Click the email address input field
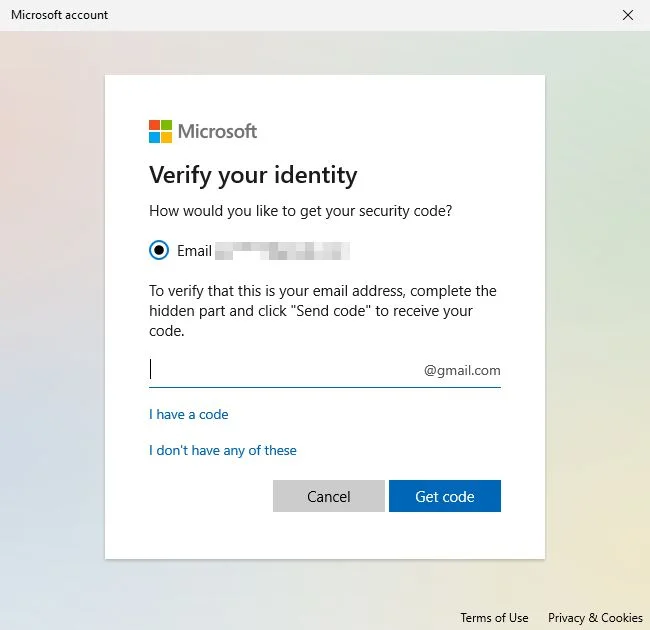Viewport: 650px width, 630px height. click(x=325, y=369)
